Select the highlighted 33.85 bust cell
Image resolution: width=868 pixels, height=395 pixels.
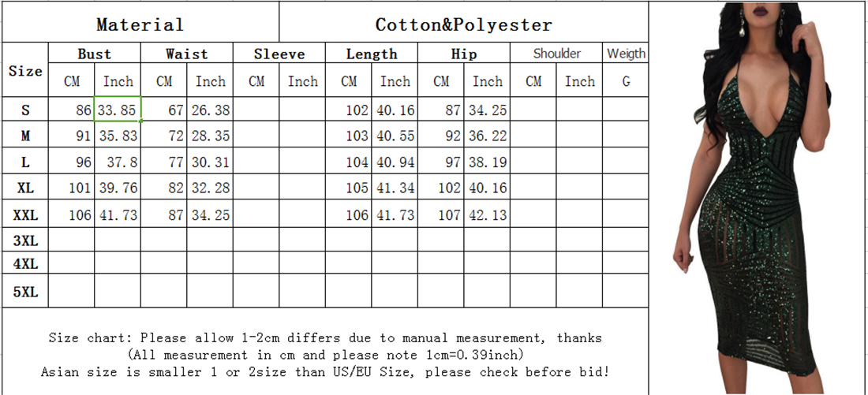(x=118, y=110)
